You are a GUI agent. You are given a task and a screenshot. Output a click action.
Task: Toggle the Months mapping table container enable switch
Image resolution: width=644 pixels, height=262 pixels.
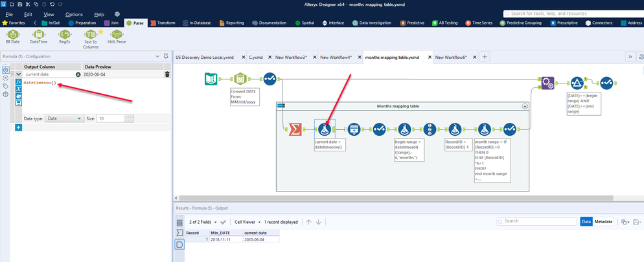pyautogui.click(x=281, y=106)
